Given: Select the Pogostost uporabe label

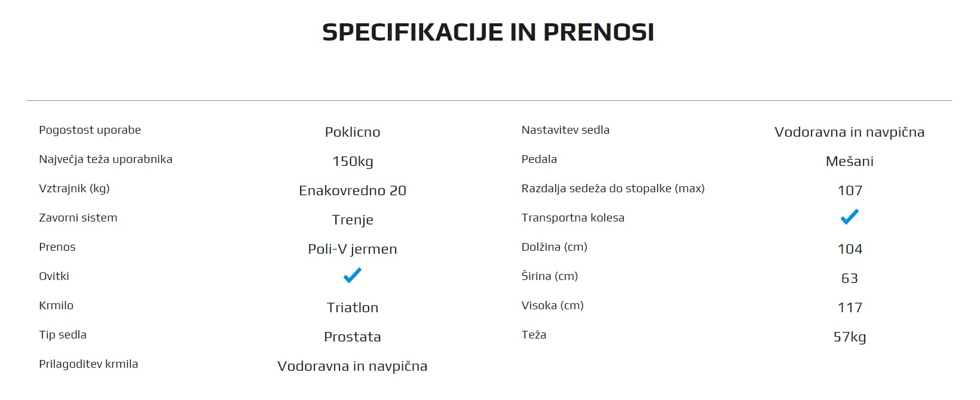Looking at the screenshot, I should pos(90,130).
